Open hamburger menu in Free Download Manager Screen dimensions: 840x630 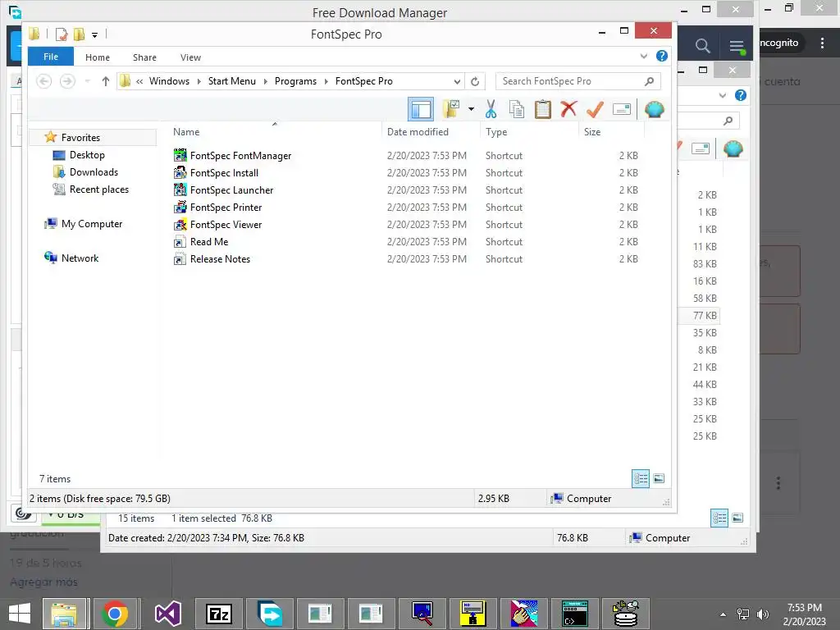(x=737, y=46)
